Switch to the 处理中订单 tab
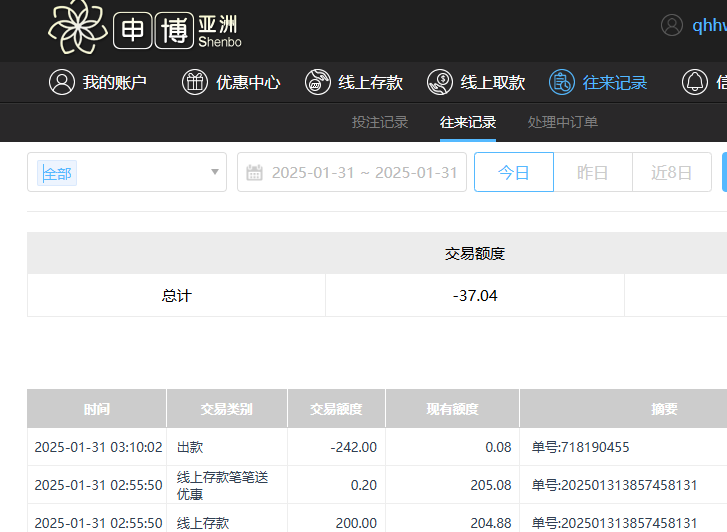 click(x=563, y=122)
